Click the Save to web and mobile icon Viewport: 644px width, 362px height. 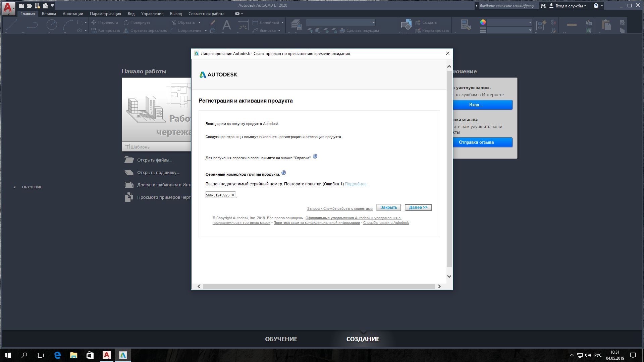(x=46, y=6)
